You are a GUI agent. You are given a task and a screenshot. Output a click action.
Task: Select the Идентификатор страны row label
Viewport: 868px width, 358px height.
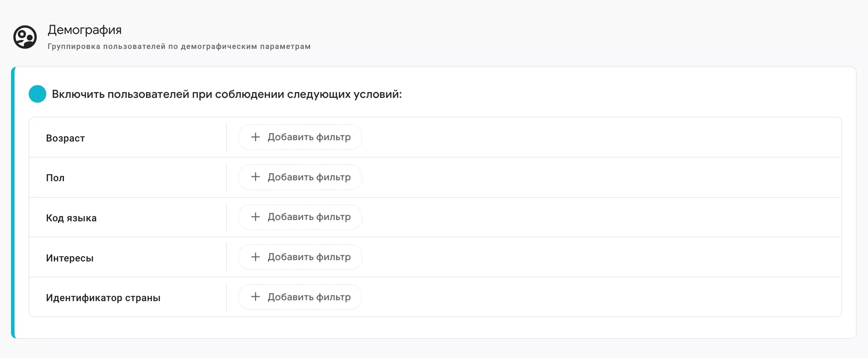pos(104,297)
